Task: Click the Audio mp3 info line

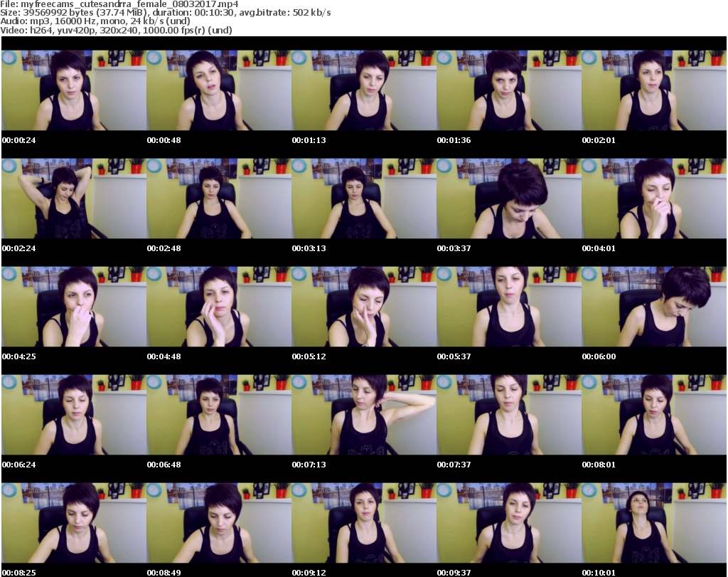Action: coord(95,21)
